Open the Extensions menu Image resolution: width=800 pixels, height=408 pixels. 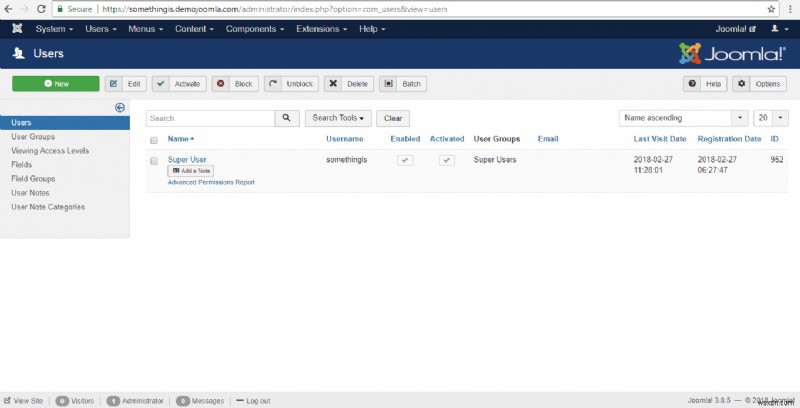click(x=321, y=29)
